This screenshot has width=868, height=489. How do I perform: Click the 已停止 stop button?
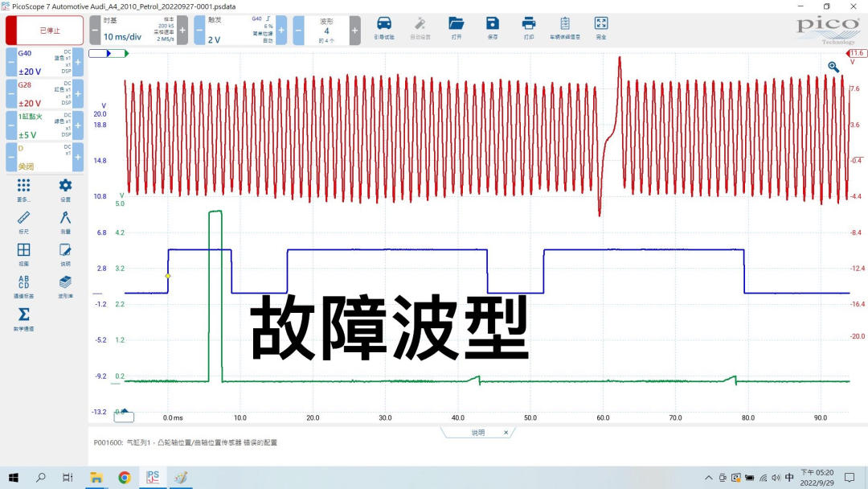tap(45, 29)
